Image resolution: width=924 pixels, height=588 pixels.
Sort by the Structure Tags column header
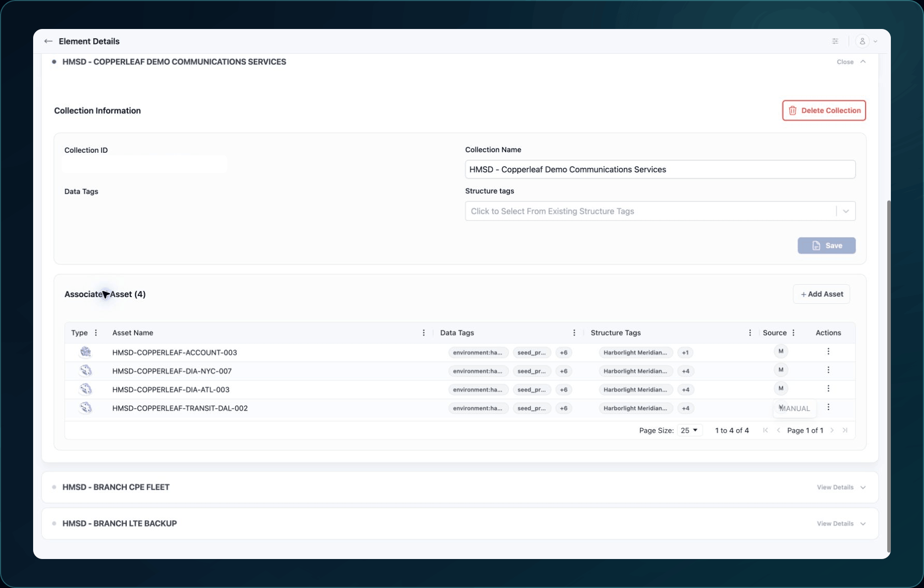615,333
